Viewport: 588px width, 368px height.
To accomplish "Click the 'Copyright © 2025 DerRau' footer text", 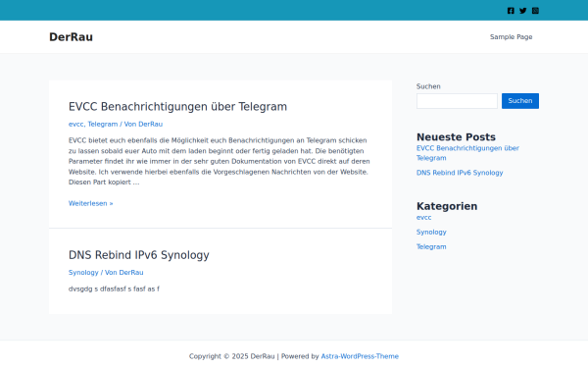I will (231, 356).
